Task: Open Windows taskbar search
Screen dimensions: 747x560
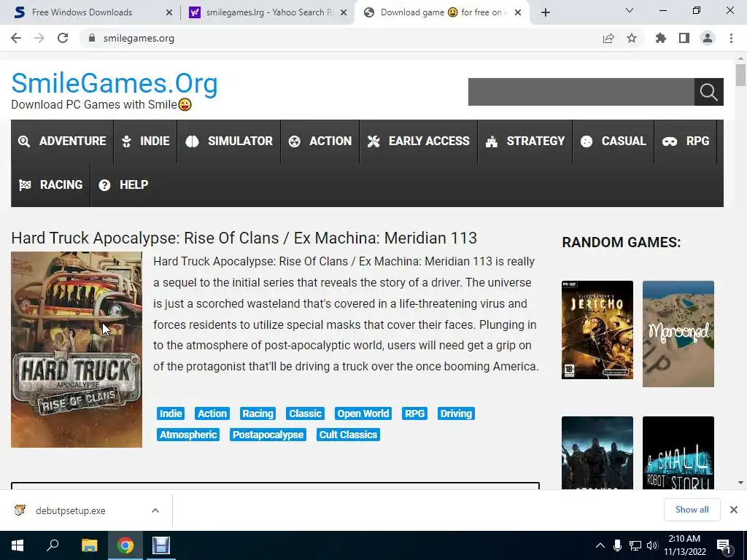Action: [53, 545]
